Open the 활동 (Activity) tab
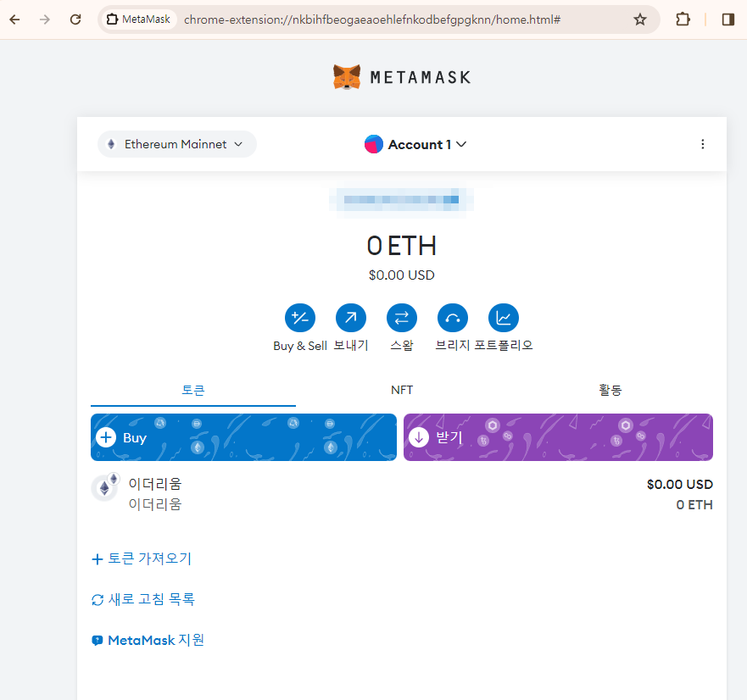 coord(610,390)
